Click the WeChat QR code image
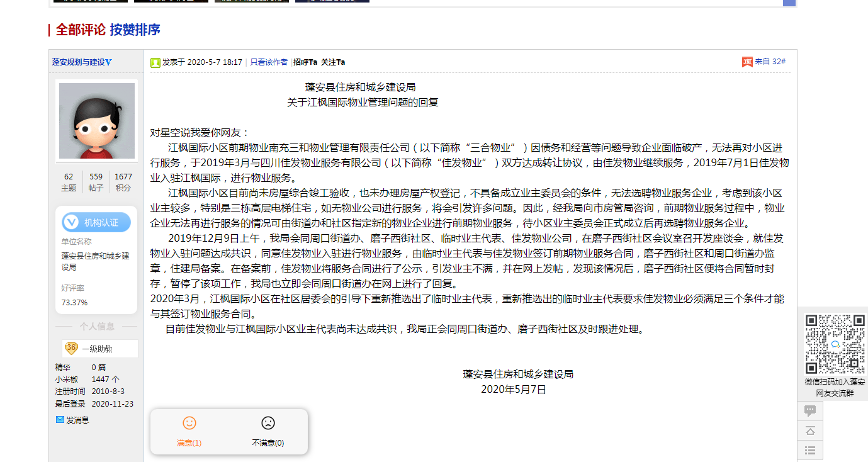Viewport: 868px width, 462px height. (835, 344)
